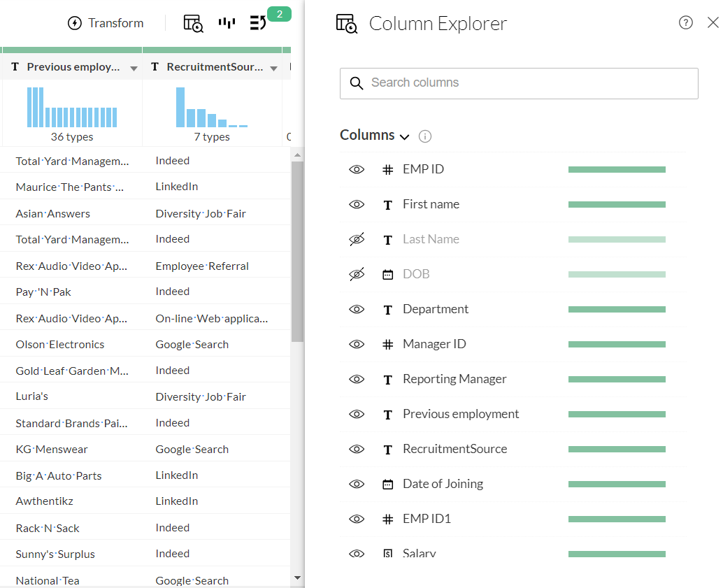Hide the First name column
Viewport: 723px width, 588px height.
357,204
